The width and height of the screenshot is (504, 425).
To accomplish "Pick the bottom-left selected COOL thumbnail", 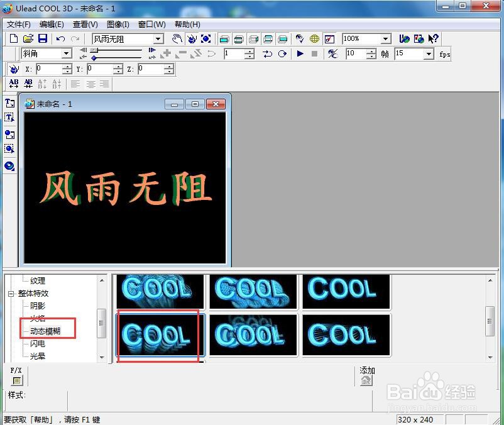I will point(160,334).
